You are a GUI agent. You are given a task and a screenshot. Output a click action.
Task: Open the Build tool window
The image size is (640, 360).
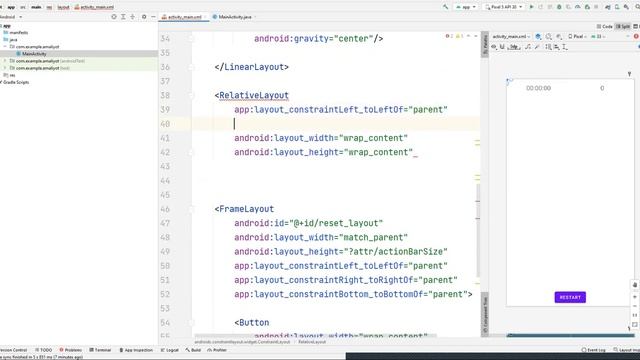(193, 350)
